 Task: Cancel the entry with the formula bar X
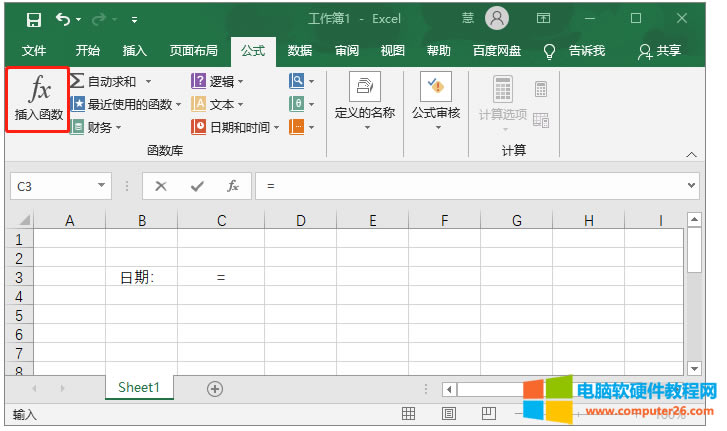161,186
